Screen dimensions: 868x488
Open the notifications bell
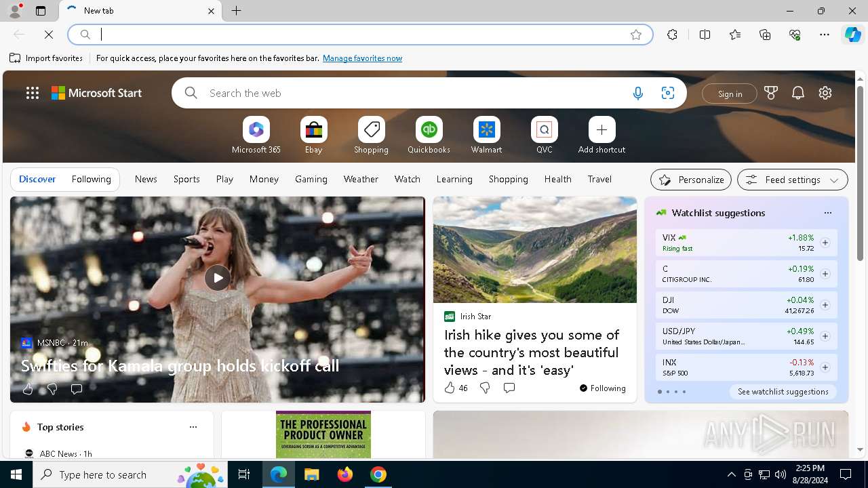click(x=798, y=93)
